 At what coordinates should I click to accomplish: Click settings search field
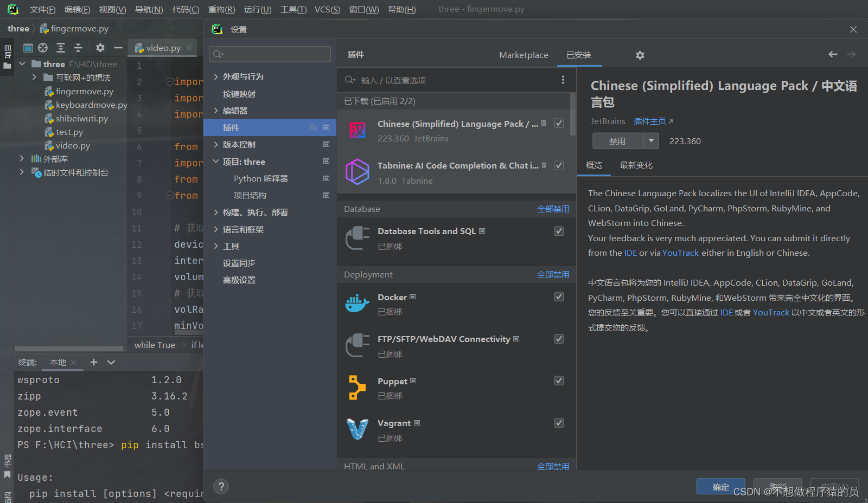click(x=270, y=54)
